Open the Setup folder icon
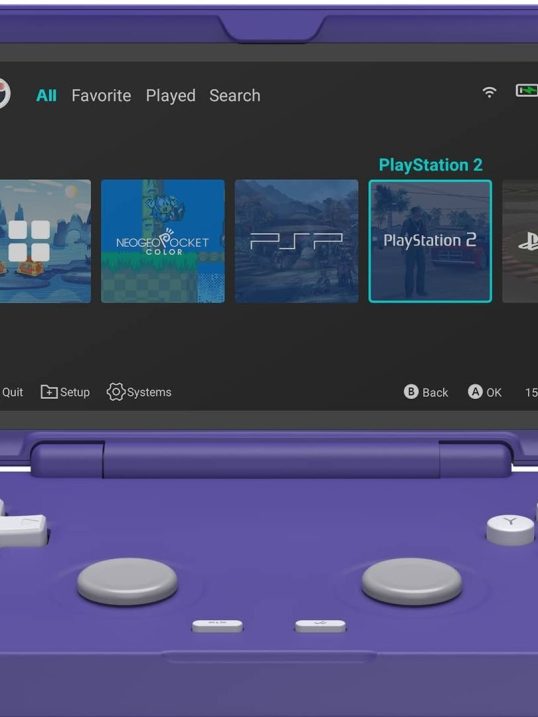The image size is (538, 717). point(49,392)
